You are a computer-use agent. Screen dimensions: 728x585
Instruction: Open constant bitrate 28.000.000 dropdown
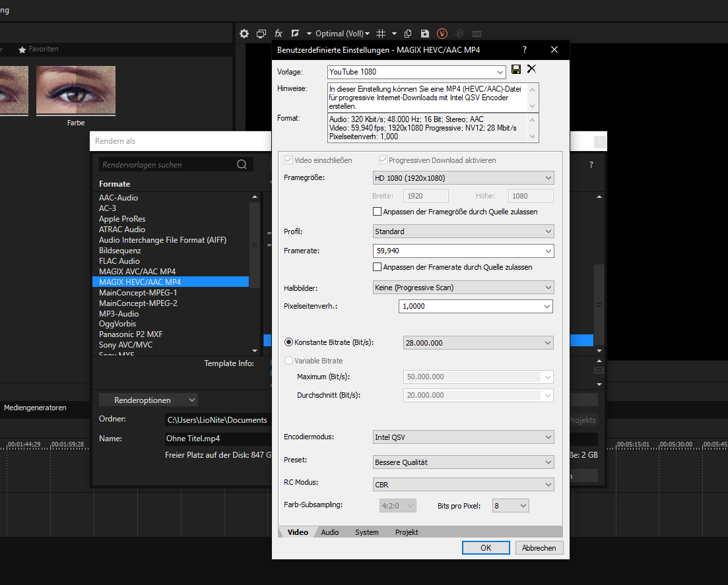point(479,343)
